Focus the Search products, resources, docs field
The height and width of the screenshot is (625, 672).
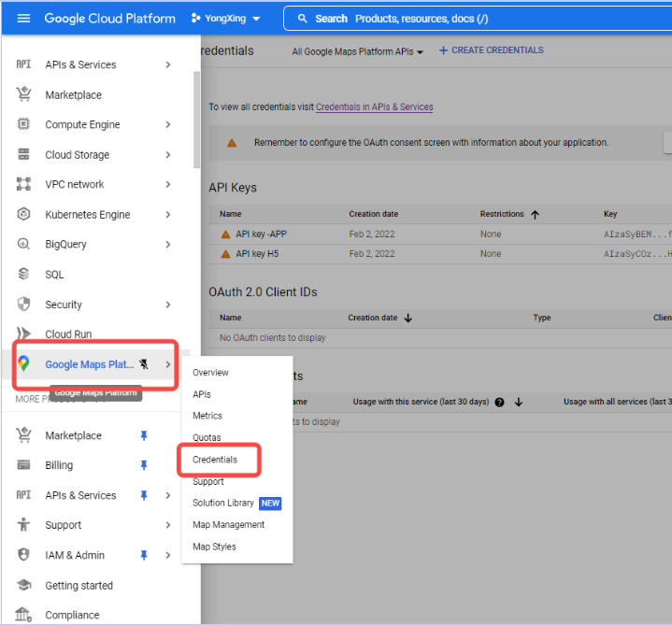click(478, 19)
